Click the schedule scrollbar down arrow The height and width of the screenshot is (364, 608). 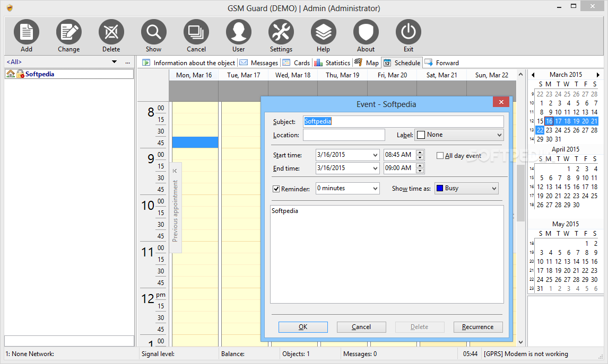[x=521, y=342]
